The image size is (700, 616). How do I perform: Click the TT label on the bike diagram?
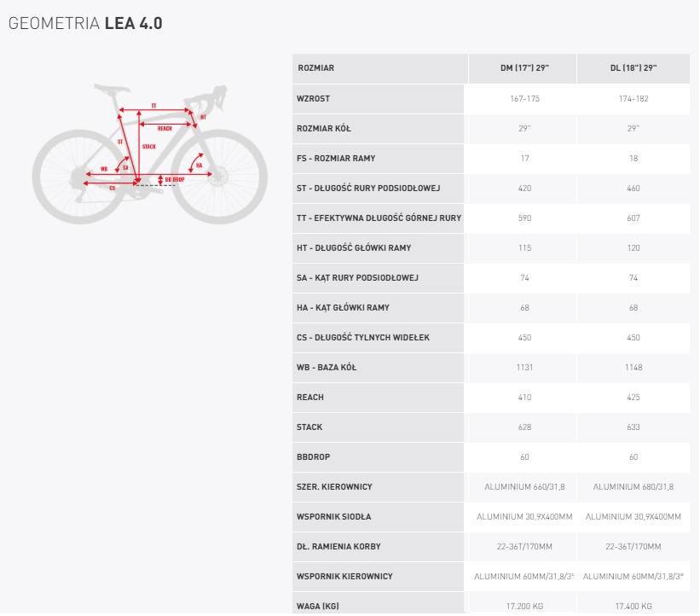(x=153, y=105)
